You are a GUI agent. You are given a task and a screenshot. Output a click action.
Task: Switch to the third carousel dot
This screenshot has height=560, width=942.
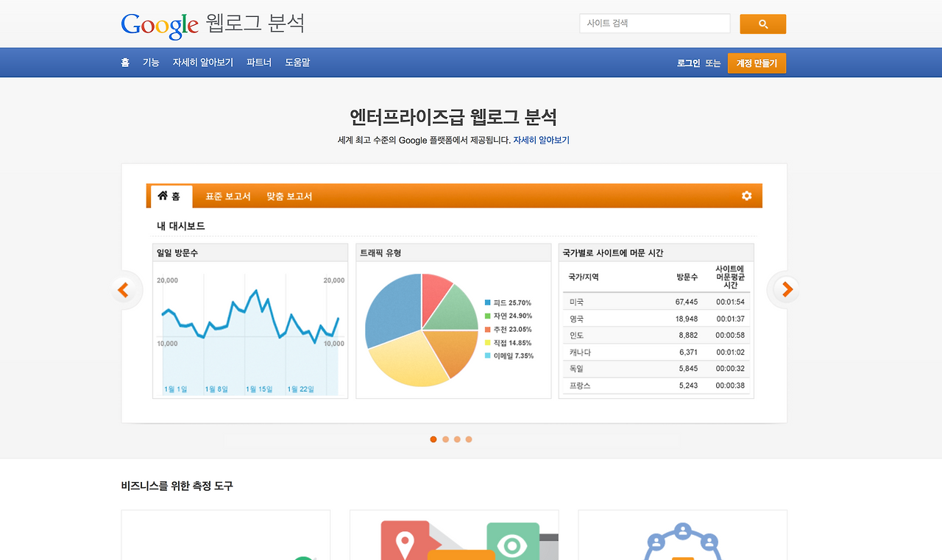pyautogui.click(x=457, y=439)
